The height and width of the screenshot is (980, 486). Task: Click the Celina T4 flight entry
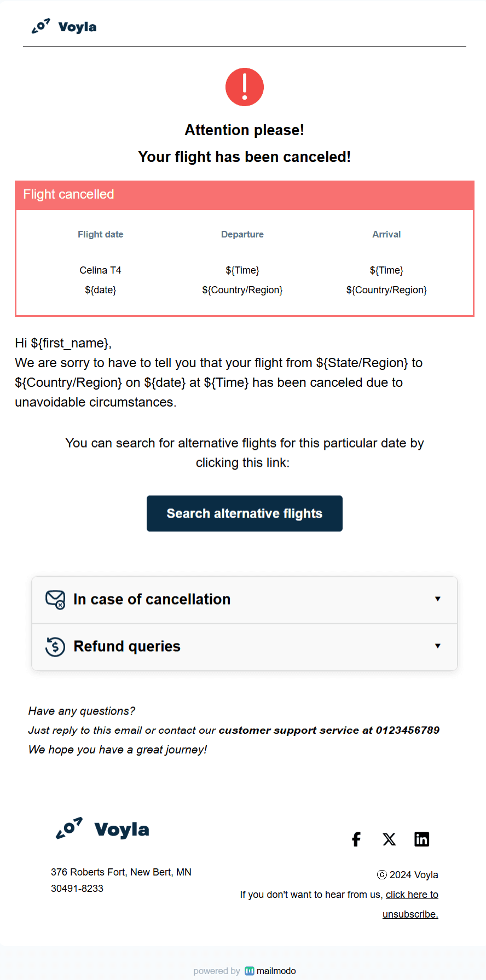101,270
